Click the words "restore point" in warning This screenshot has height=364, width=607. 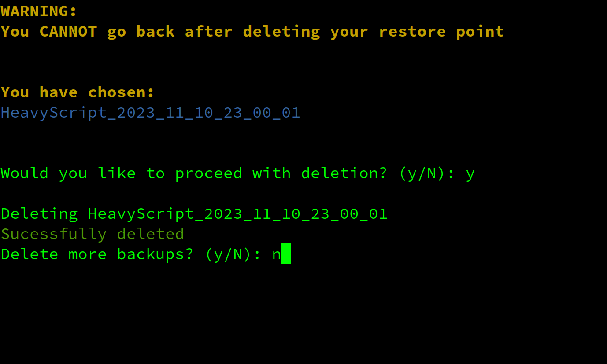(441, 32)
